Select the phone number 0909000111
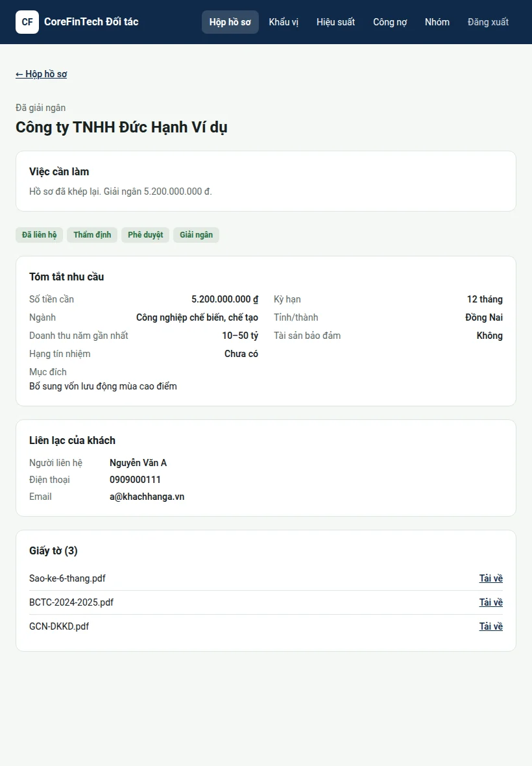 click(135, 480)
